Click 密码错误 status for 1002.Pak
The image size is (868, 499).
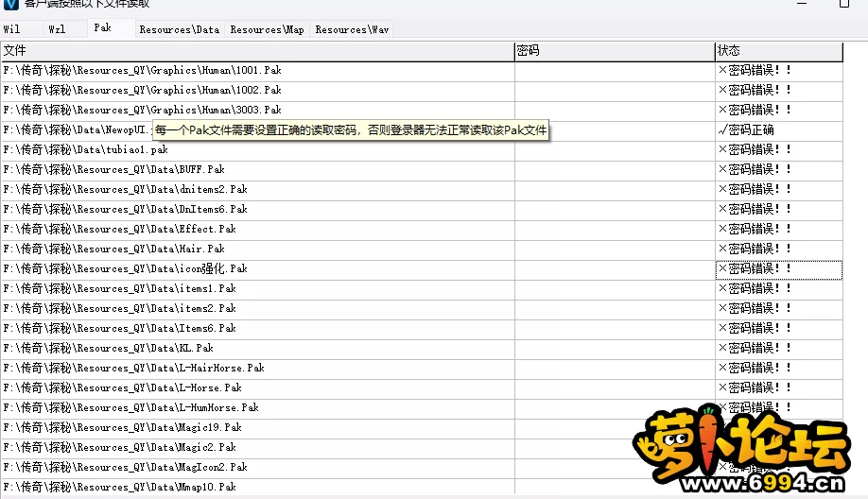tap(779, 90)
